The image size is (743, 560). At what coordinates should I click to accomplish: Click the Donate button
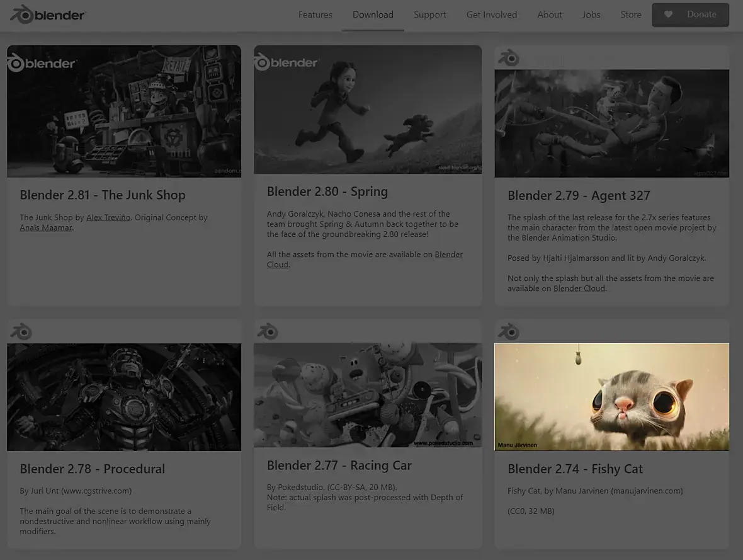[690, 14]
